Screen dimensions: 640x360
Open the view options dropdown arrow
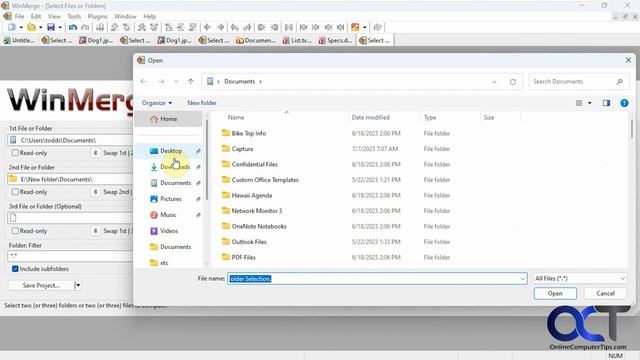589,103
